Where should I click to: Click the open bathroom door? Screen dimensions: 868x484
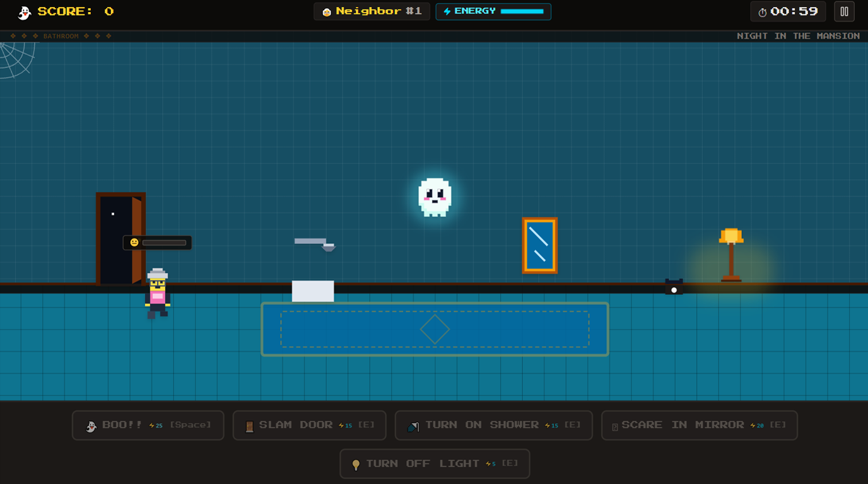[x=120, y=239]
